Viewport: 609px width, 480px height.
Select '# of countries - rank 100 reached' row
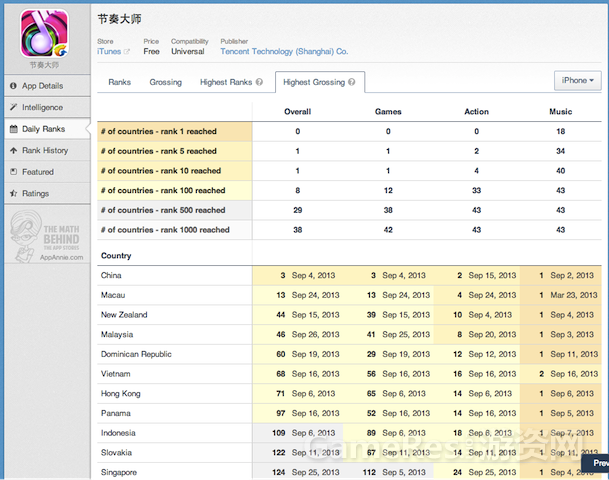tap(349, 191)
